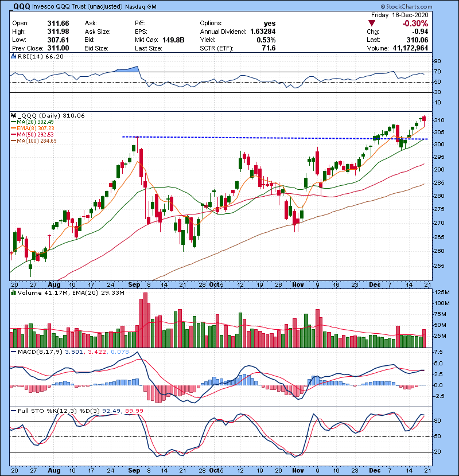Click the red down triangle change icon
Image resolution: width=459 pixels, height=476 pixels.
(372, 23)
